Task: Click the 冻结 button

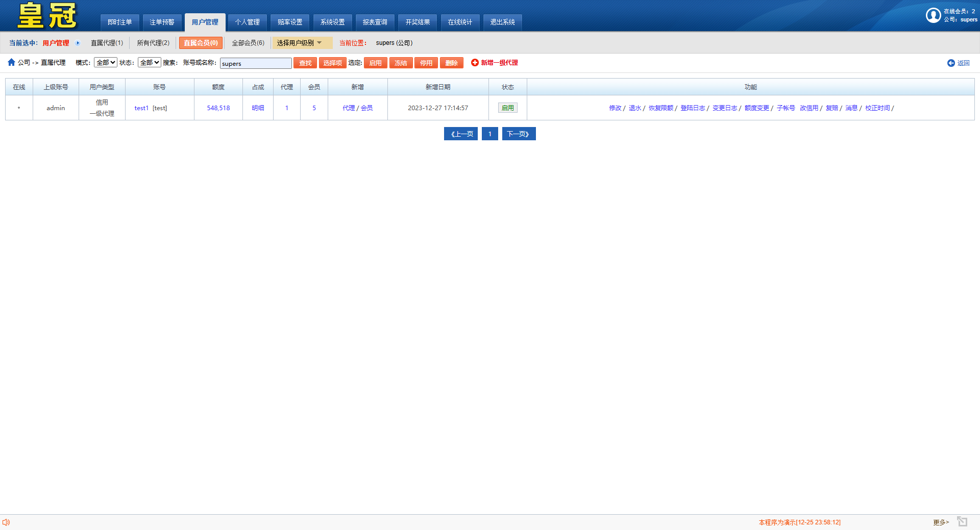Action: click(401, 63)
